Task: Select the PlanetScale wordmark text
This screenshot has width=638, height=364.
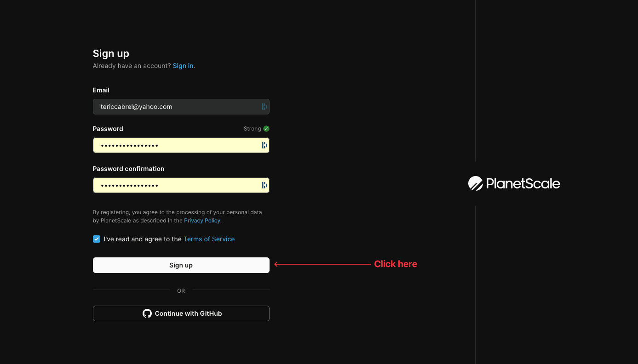Action: [x=523, y=183]
